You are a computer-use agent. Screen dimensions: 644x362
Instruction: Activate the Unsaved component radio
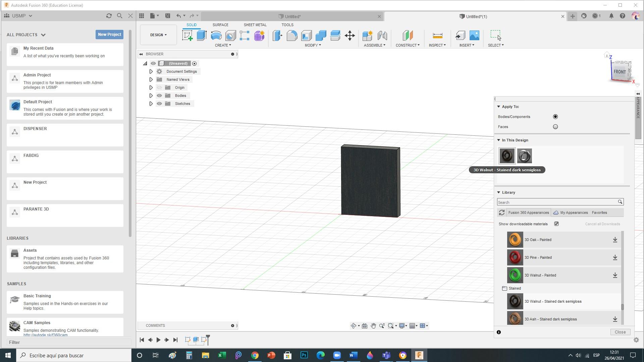click(194, 63)
